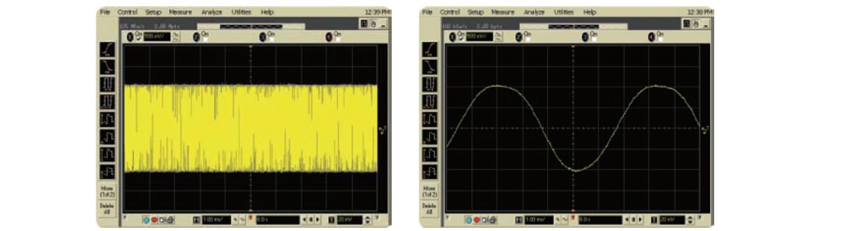The image size is (868, 231).
Task: Select channel 3 button in noisy-signal window
Action: coord(263,37)
